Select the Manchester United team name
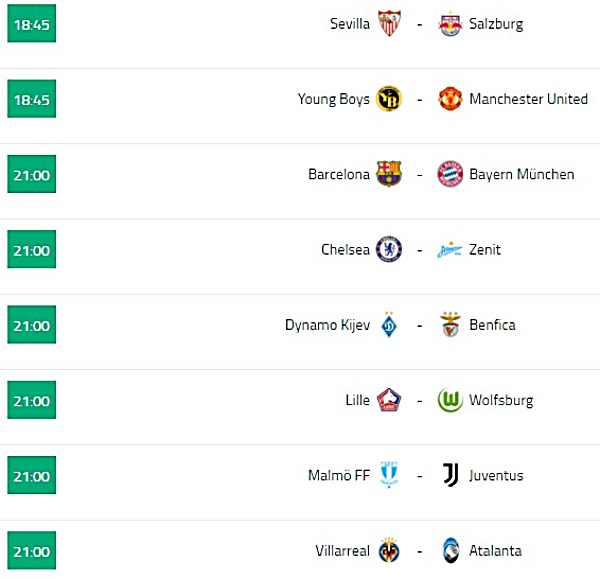This screenshot has width=600, height=579. pyautogui.click(x=528, y=99)
